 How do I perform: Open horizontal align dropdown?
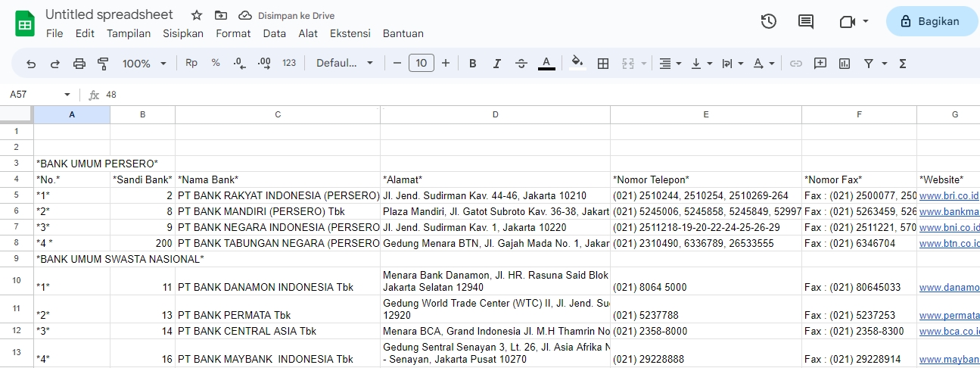(670, 64)
